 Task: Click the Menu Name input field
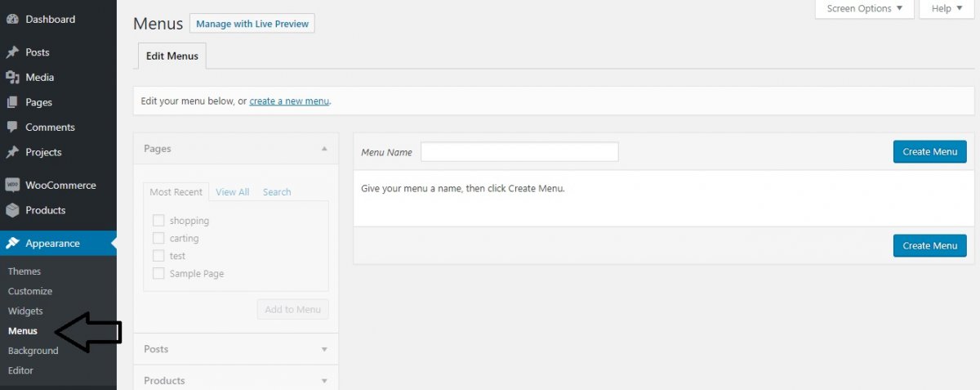(519, 152)
